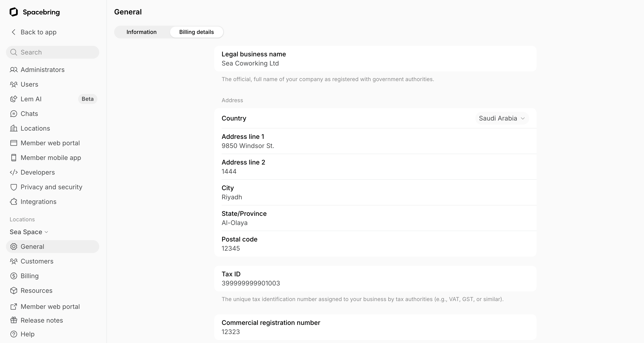This screenshot has width=644, height=343.
Task: Click the Lem AI icon
Action: coord(14,99)
